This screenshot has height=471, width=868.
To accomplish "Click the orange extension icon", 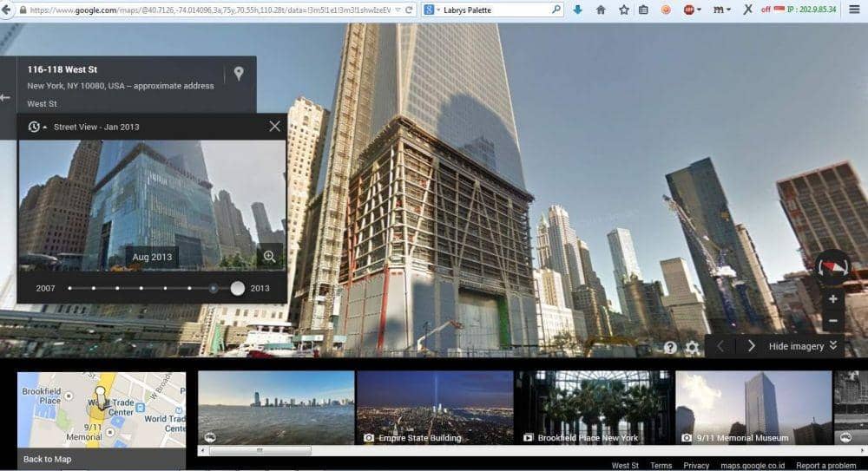I will [666, 10].
